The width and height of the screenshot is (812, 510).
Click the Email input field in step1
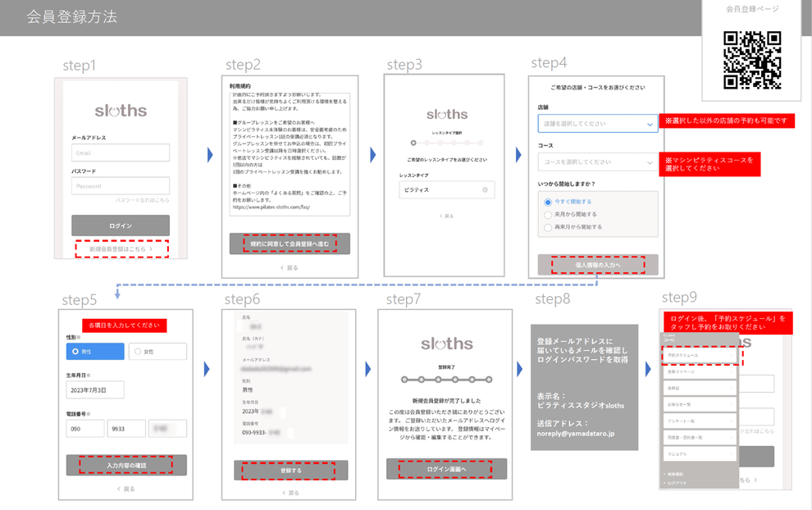pyautogui.click(x=120, y=153)
